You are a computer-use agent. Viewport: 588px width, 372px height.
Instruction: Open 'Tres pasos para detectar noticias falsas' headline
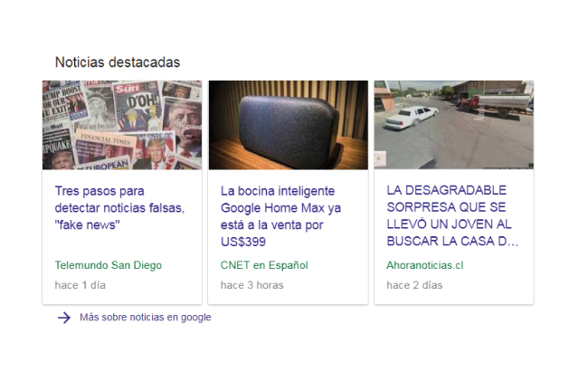pyautogui.click(x=119, y=208)
